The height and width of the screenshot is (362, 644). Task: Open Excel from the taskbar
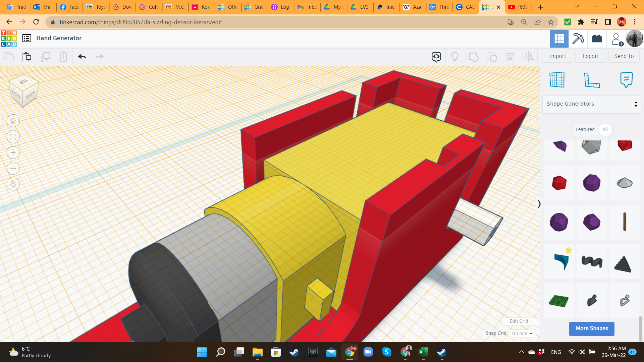(423, 352)
